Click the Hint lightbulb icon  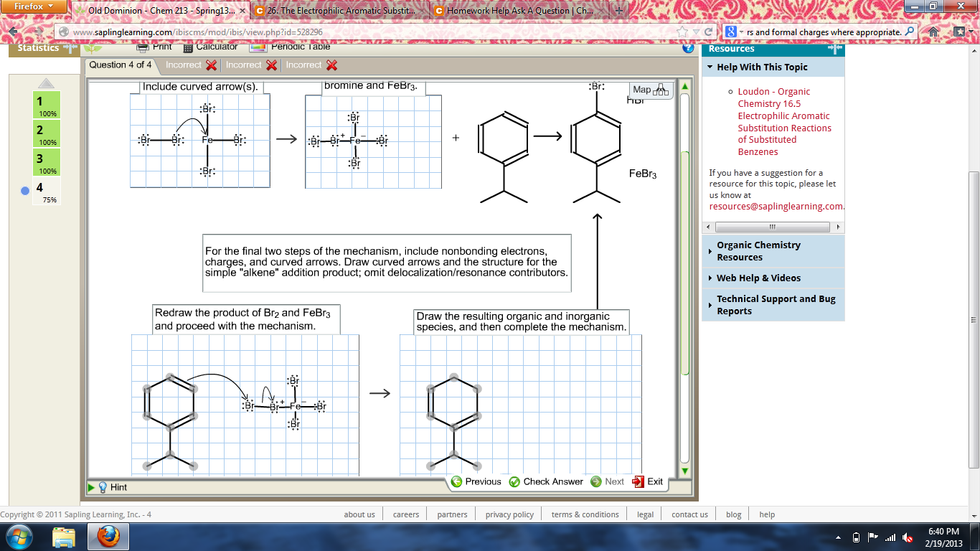click(103, 487)
